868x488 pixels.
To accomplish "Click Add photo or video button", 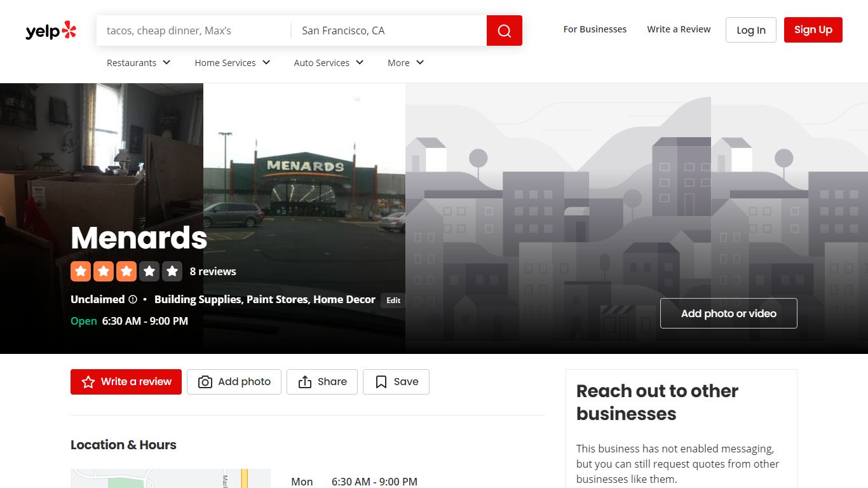I will click(729, 313).
